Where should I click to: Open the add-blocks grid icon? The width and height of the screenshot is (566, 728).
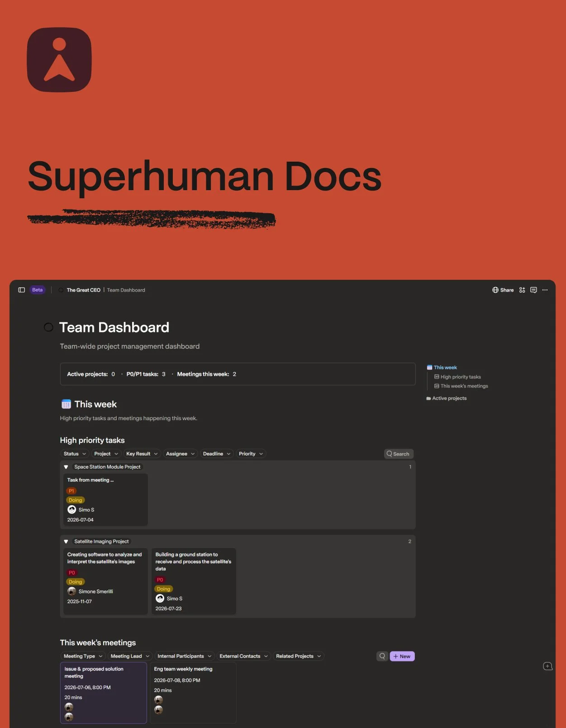(522, 290)
